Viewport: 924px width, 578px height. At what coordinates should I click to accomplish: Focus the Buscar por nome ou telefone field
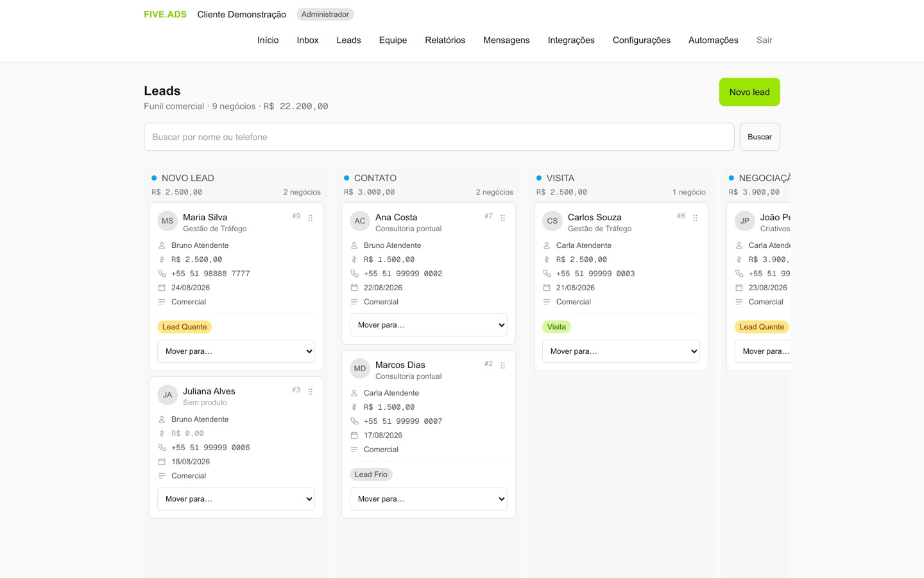439,137
